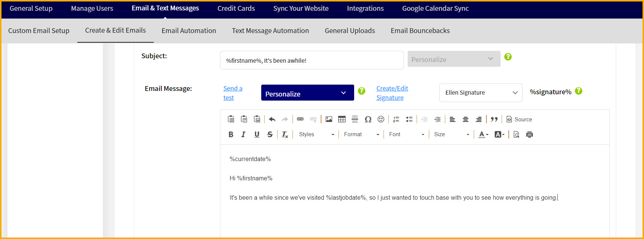Open the smiley emoticon picker
The image size is (644, 239).
click(381, 119)
